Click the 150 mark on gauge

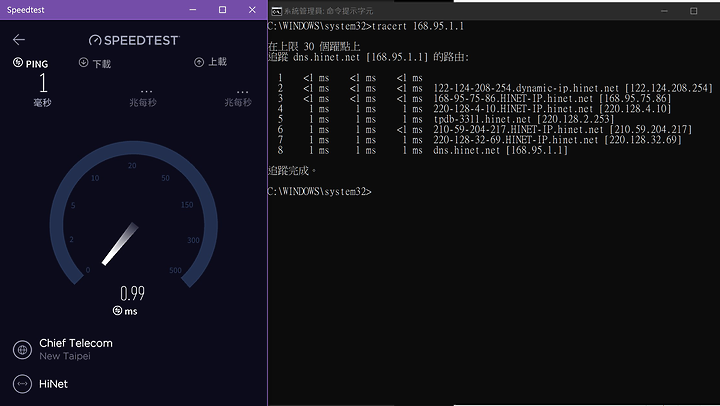click(x=187, y=205)
